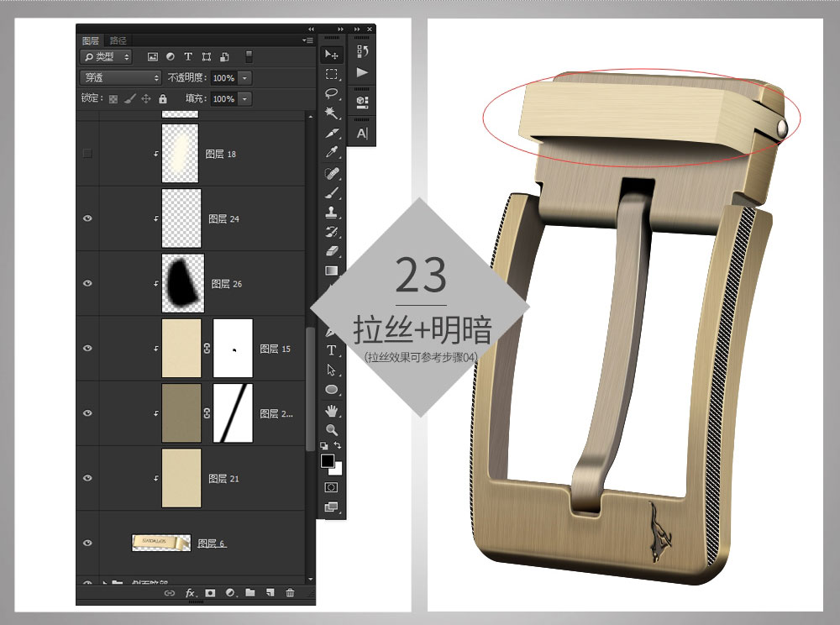Click the delete layer trash icon

click(290, 593)
